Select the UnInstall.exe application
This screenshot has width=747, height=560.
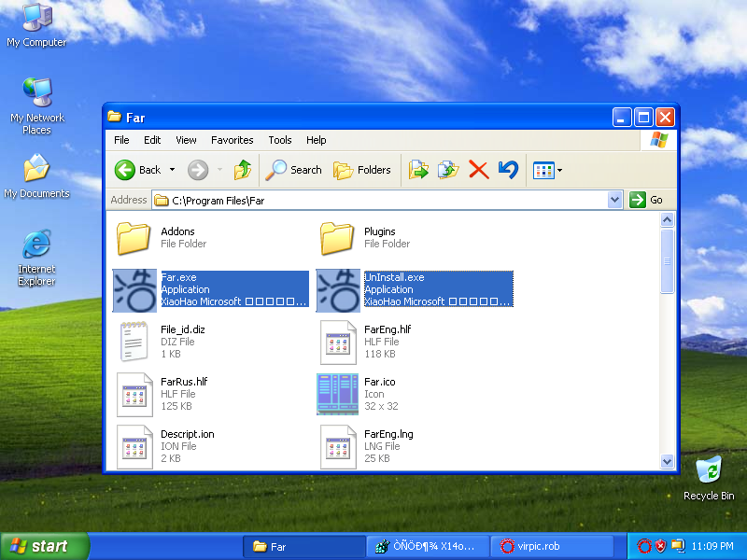(x=337, y=289)
